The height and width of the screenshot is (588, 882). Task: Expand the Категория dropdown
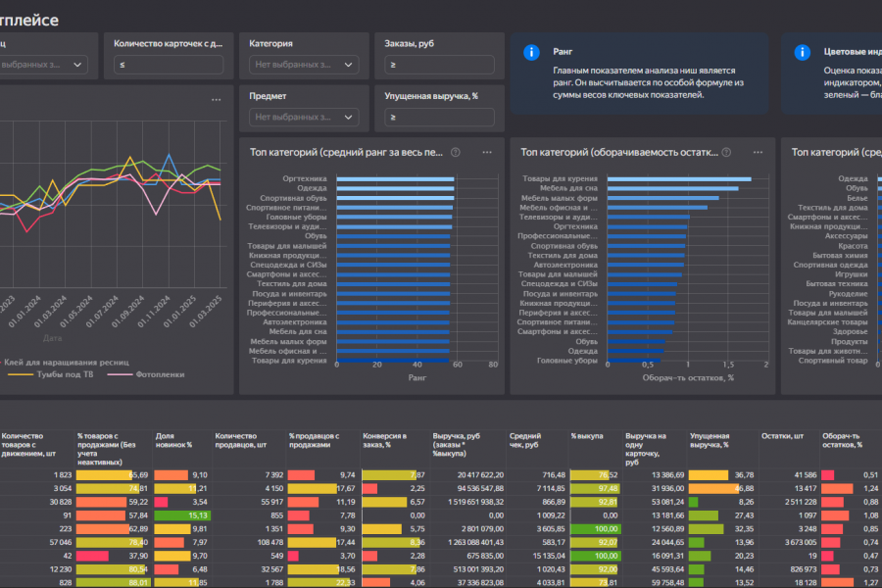(x=304, y=65)
